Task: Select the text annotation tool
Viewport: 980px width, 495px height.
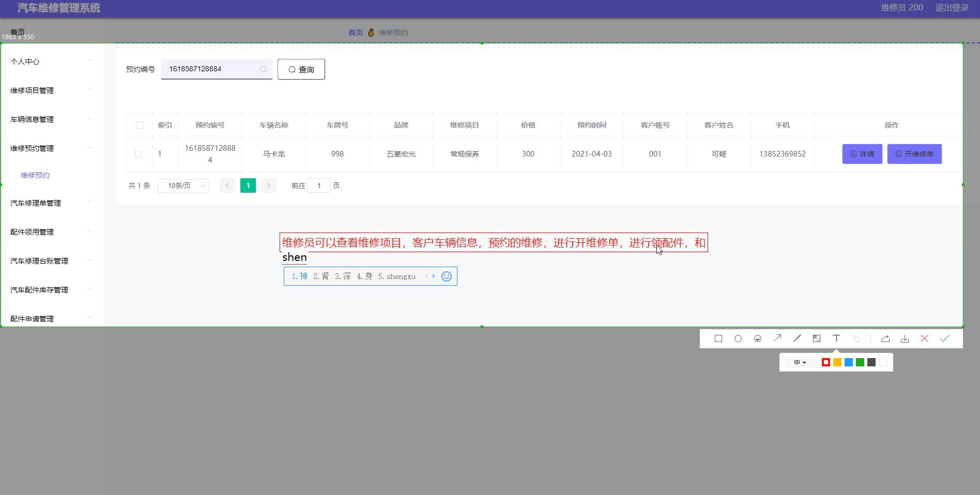Action: tap(836, 338)
